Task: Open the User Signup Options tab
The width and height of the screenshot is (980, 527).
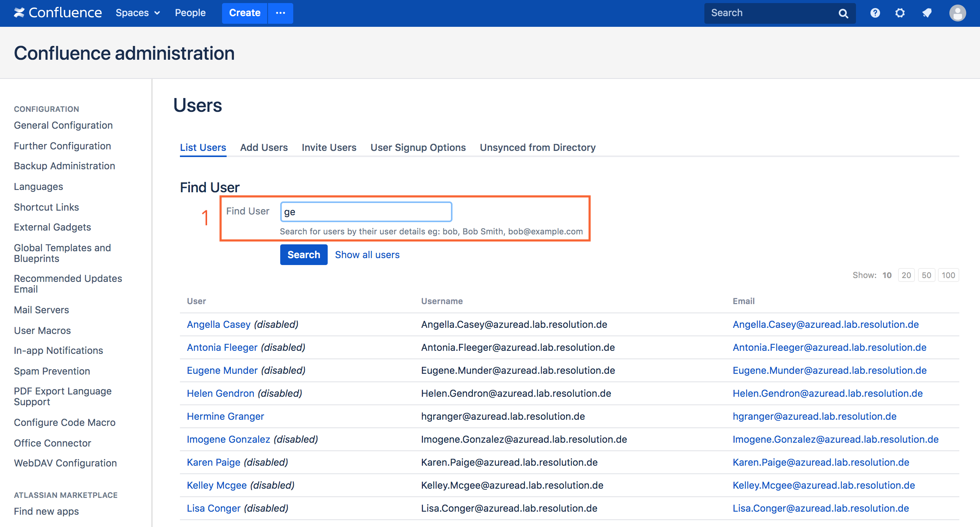Action: (x=418, y=147)
